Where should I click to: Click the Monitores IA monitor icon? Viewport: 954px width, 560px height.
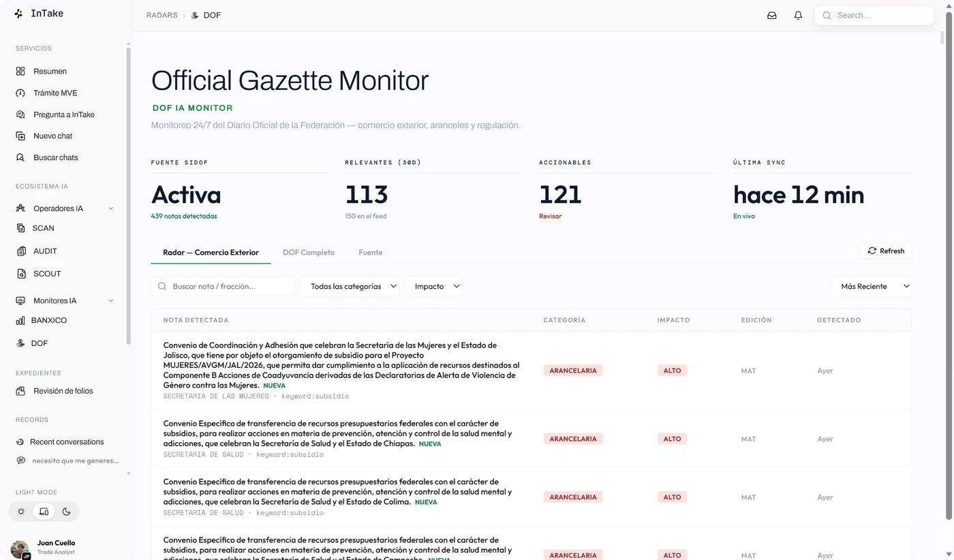(x=20, y=300)
